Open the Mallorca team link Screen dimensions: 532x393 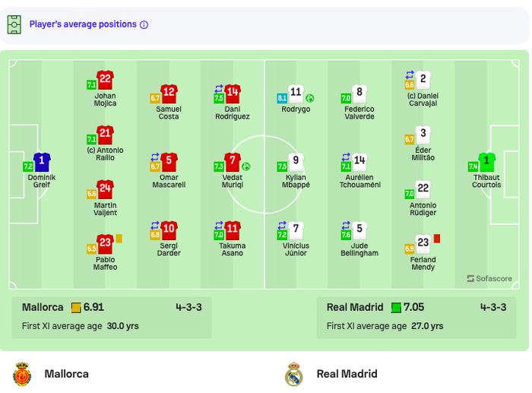point(66,374)
